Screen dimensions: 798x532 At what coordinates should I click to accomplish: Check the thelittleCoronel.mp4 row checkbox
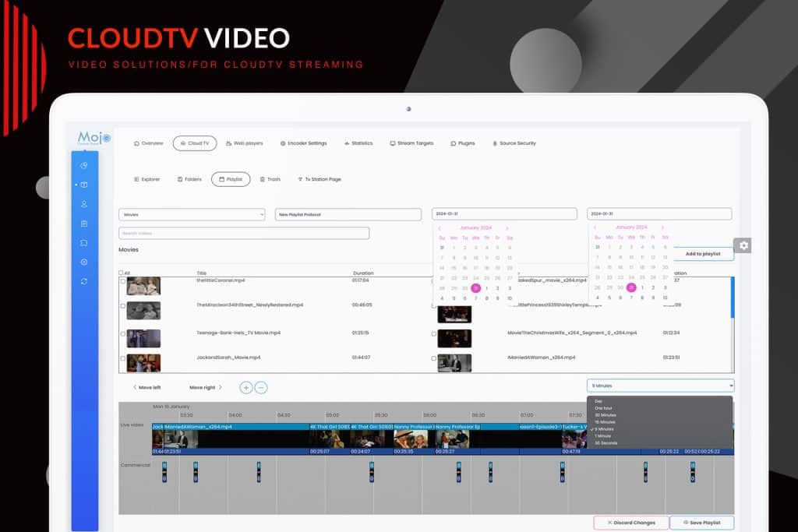122,280
